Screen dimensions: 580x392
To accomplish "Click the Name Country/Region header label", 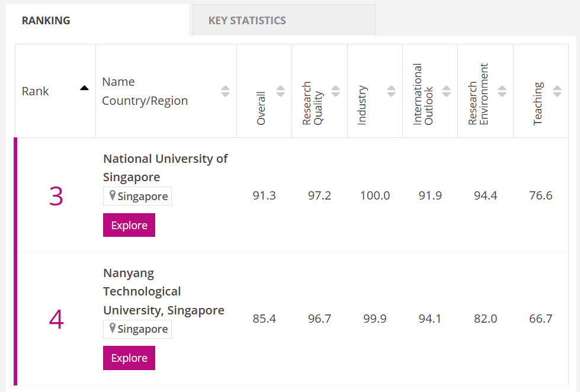I will (145, 91).
